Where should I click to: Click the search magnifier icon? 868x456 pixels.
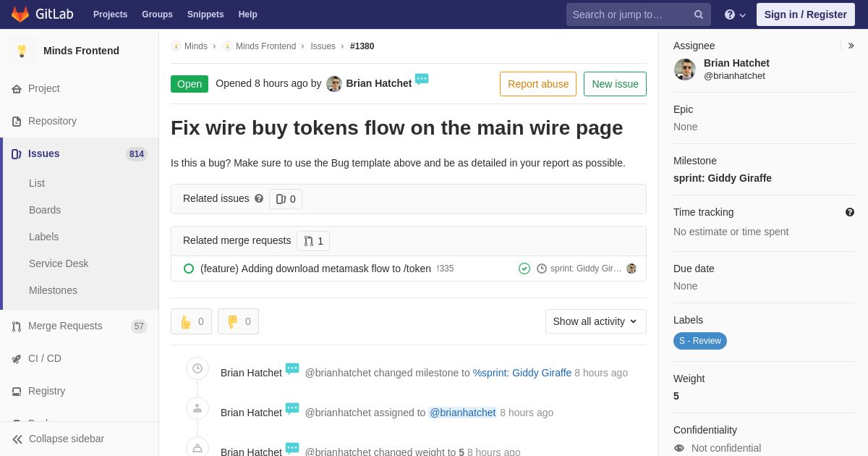[x=699, y=14]
